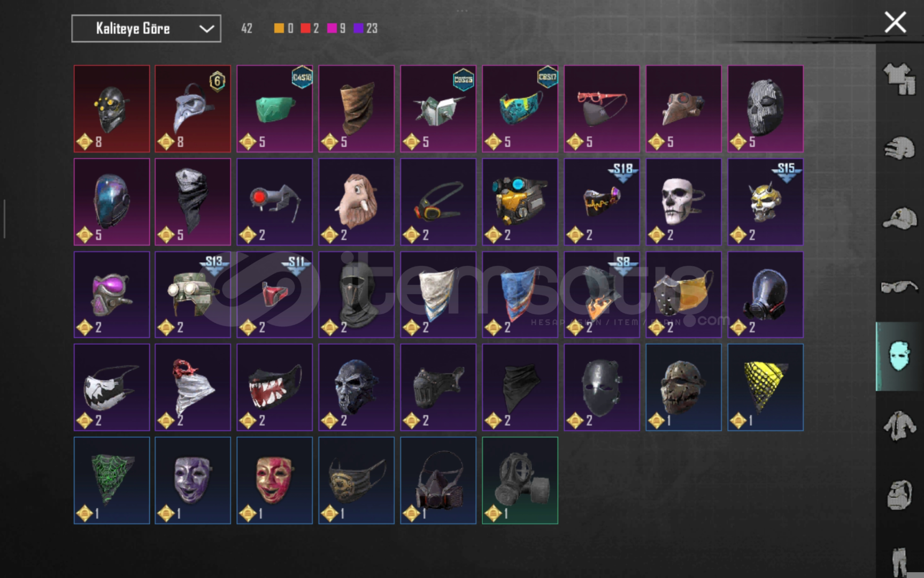Select the S18 season mask item
Viewport: 924px width, 578px height.
pos(602,202)
